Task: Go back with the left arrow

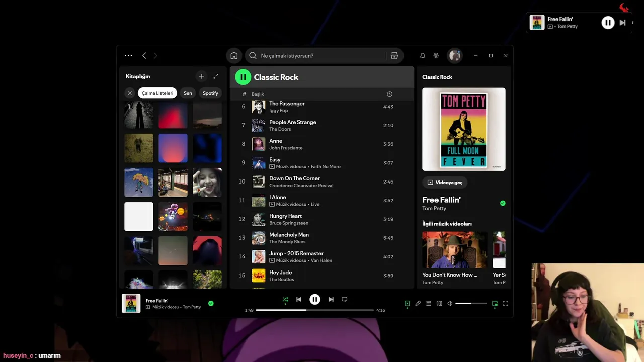Action: (x=144, y=56)
